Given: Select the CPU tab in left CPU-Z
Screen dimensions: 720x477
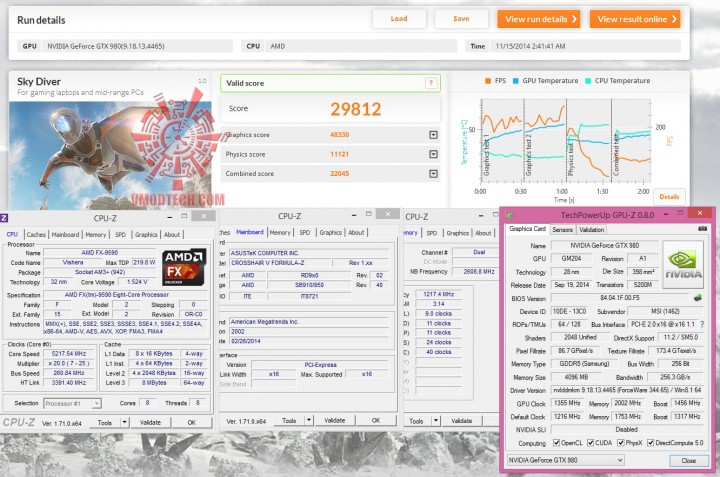Looking at the screenshot, I should coord(12,235).
